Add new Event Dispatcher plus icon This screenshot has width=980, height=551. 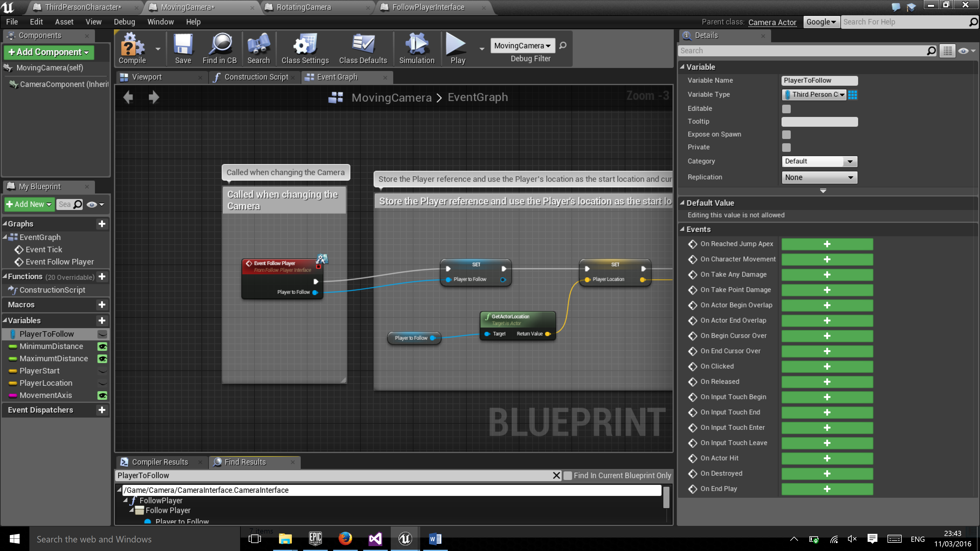[x=102, y=410]
